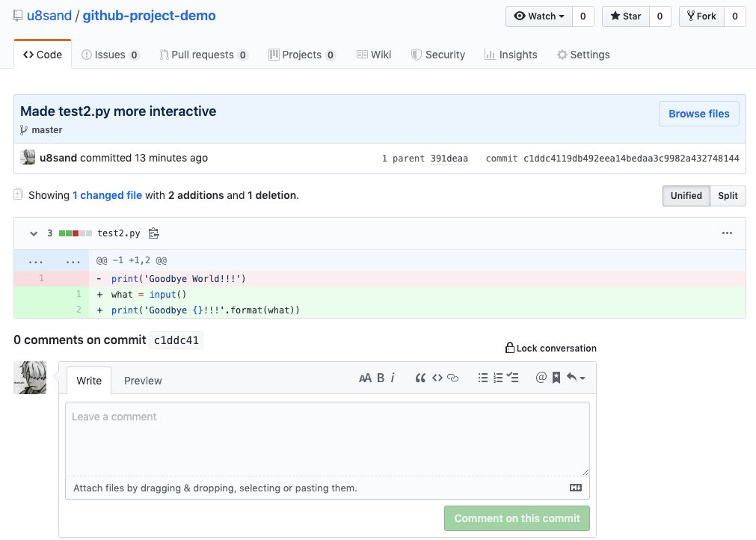Collapse the test2.py diff chevron
Image resolution: width=756 pixels, height=540 pixels.
point(34,233)
